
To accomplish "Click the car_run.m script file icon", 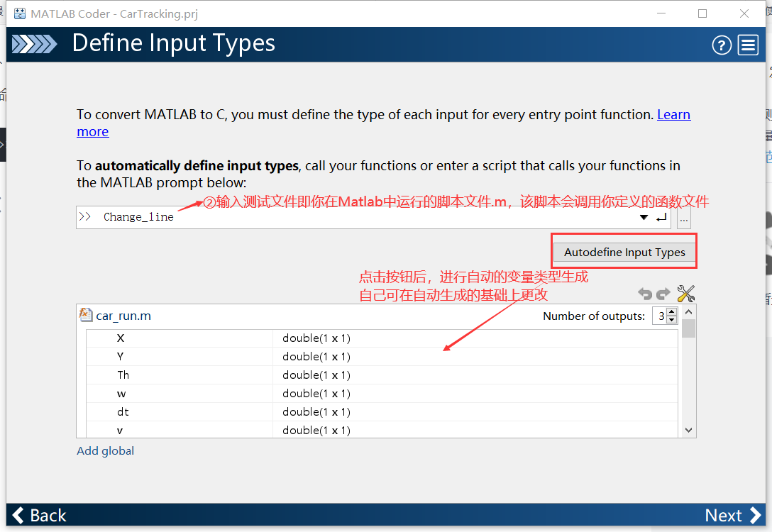I will [86, 315].
